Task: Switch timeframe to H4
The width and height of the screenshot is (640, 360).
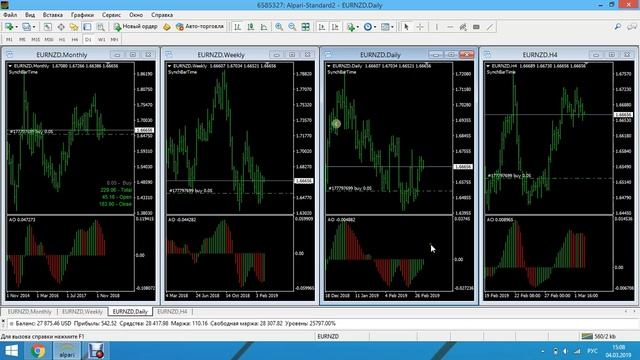Action: [75, 40]
